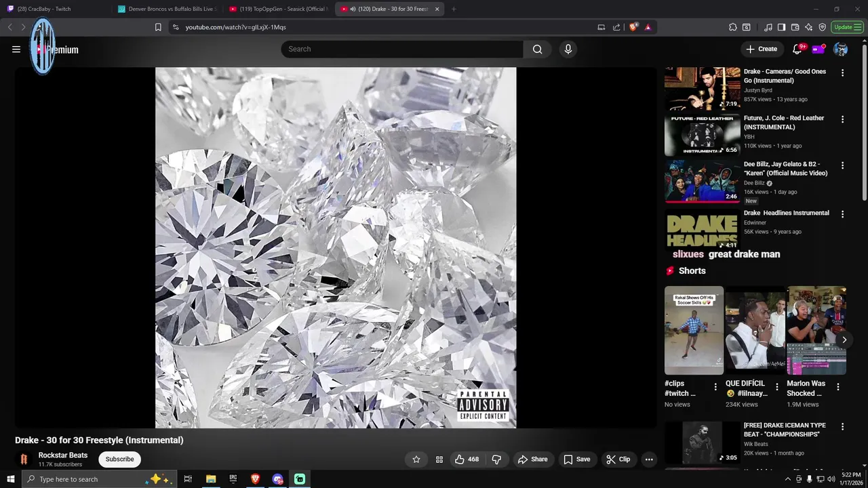The image size is (868, 488).
Task: Open QUE DIFÍCIL short thumbnail
Action: (x=755, y=331)
